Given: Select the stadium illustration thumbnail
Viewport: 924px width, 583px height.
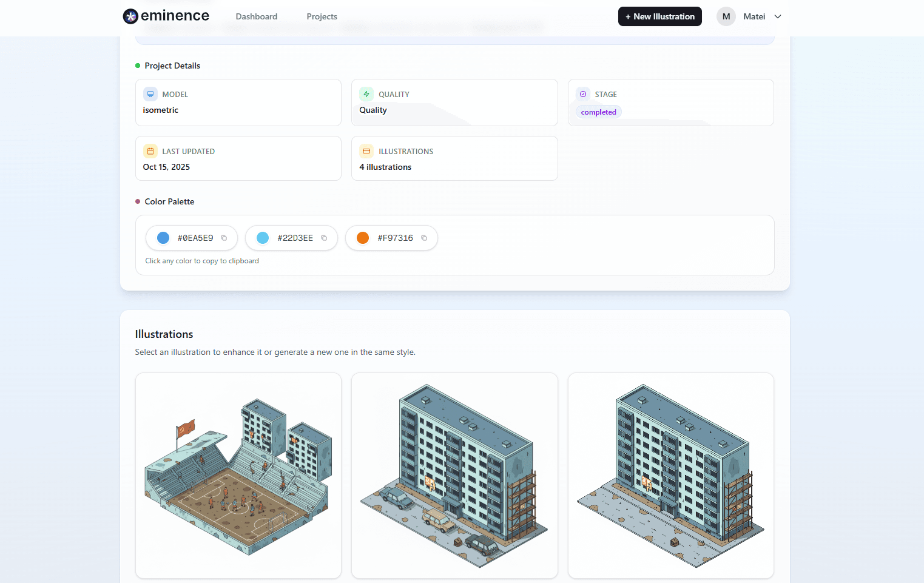Looking at the screenshot, I should coord(238,475).
